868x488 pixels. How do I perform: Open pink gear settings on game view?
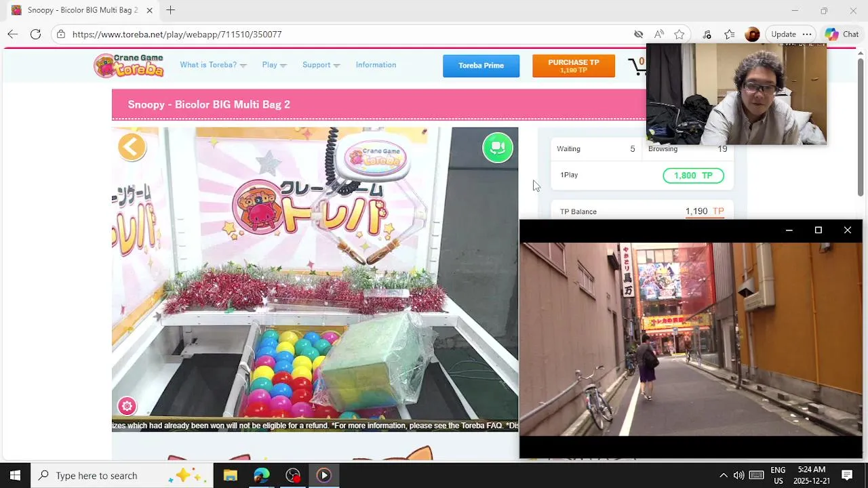(x=127, y=406)
